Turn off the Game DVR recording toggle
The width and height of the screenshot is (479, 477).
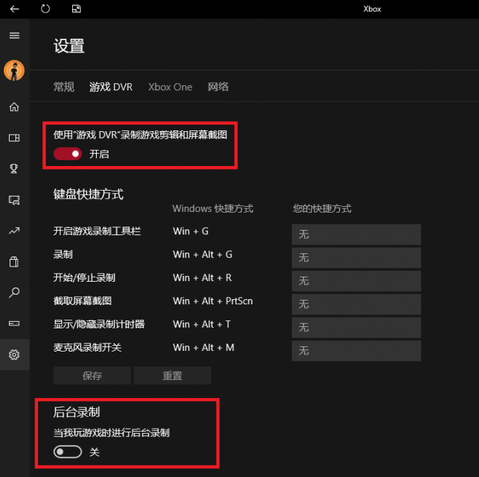point(68,154)
